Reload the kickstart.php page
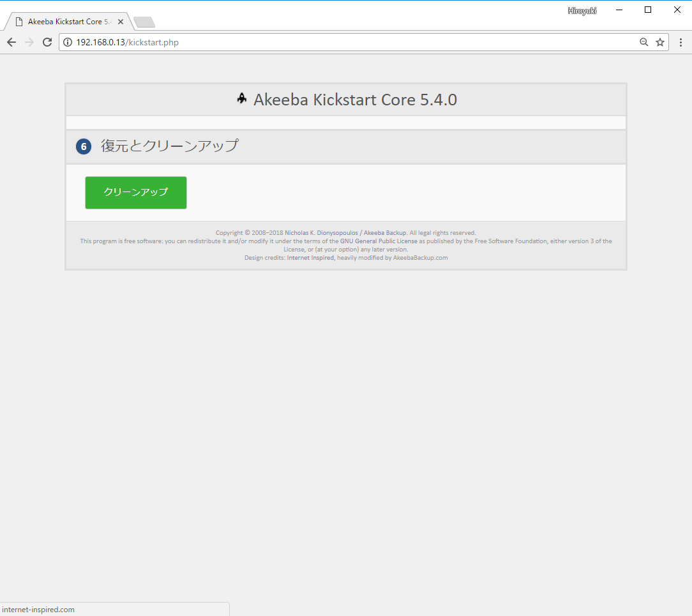This screenshot has width=692, height=616. 47,42
